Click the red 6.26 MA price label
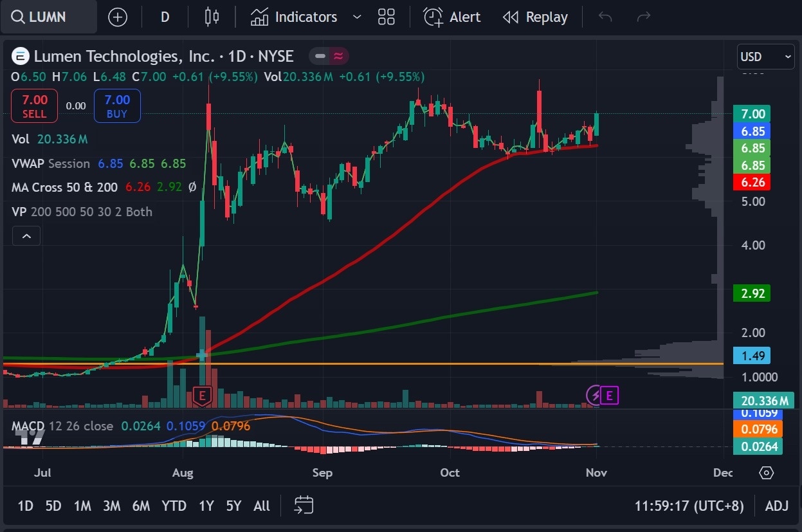The width and height of the screenshot is (802, 532). (752, 182)
